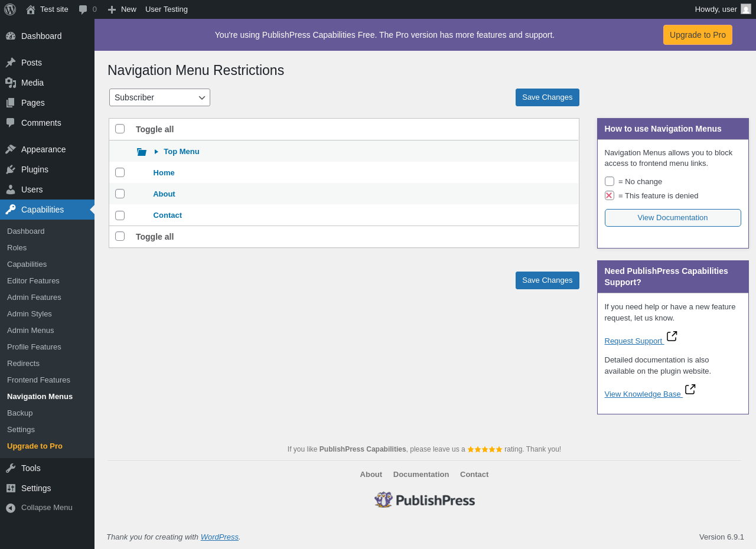This screenshot has height=549, width=756.
Task: Click the Media icon in sidebar
Action: [11, 83]
